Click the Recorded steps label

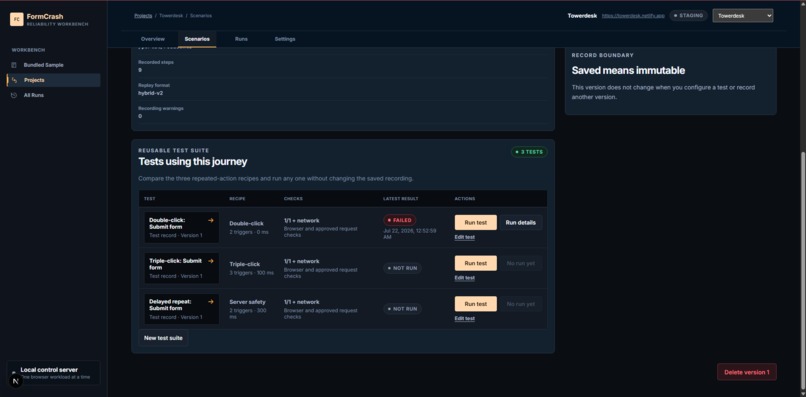[156, 62]
